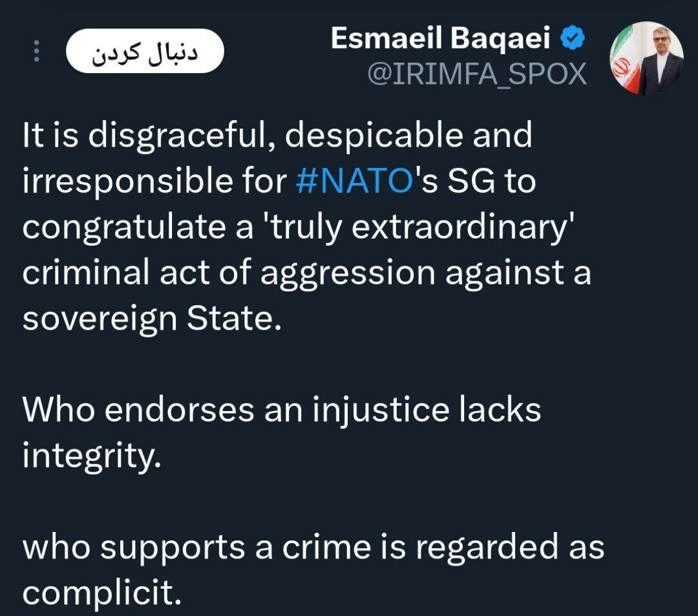Click the sentence 'Who endorses an injustice lacks'

(281, 409)
